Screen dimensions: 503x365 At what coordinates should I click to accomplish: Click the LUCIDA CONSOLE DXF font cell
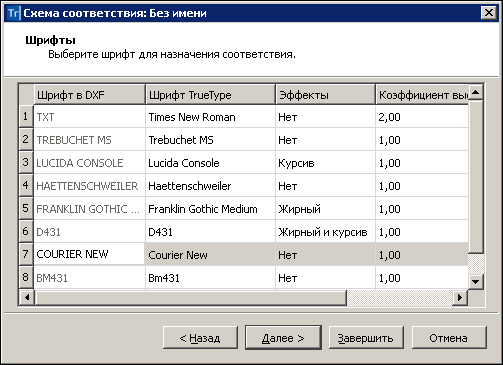(x=89, y=163)
